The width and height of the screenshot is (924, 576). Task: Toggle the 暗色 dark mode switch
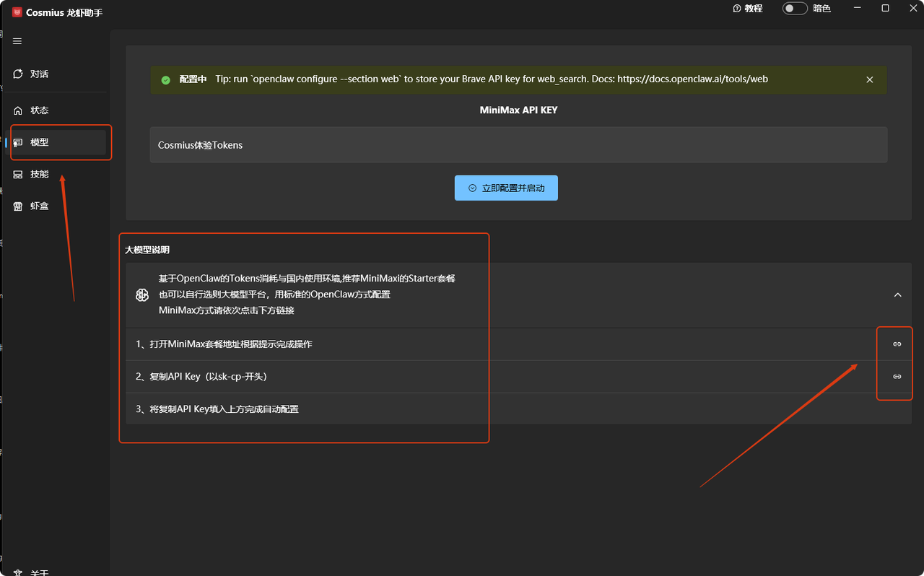[x=795, y=9]
